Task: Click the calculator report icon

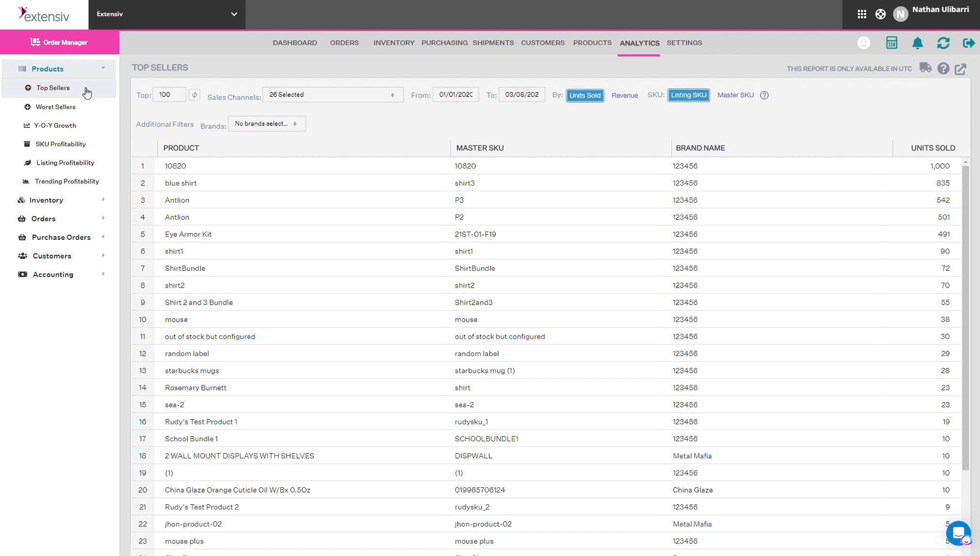Action: [x=892, y=43]
